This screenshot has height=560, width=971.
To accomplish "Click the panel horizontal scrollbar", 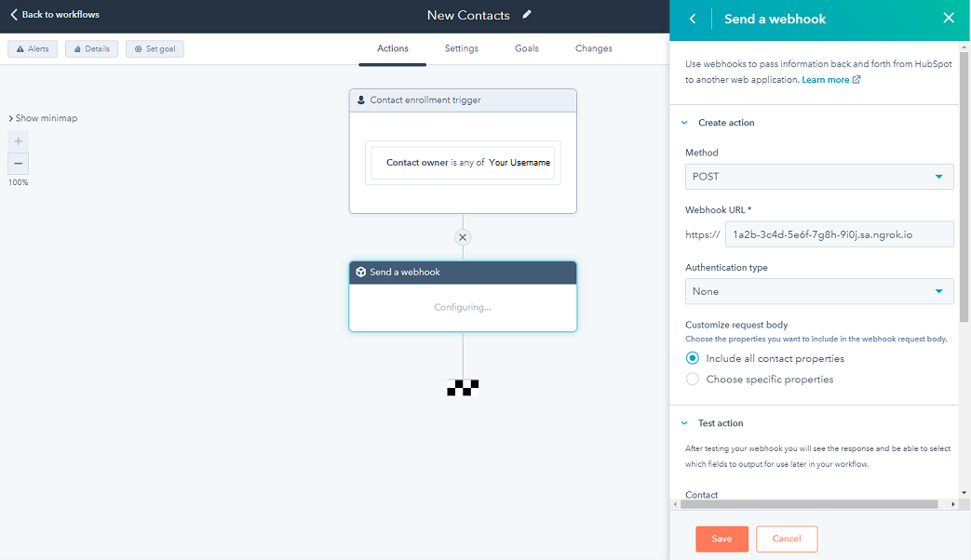I will pos(809,504).
